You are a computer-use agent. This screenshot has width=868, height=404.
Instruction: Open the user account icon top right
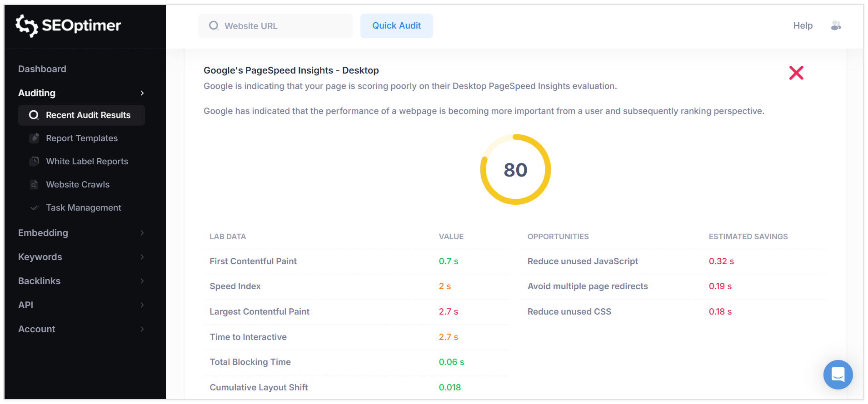(x=836, y=26)
